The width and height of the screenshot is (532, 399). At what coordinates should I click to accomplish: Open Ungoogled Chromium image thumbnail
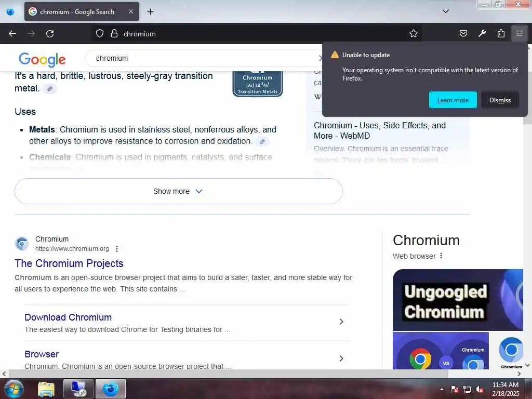click(458, 300)
